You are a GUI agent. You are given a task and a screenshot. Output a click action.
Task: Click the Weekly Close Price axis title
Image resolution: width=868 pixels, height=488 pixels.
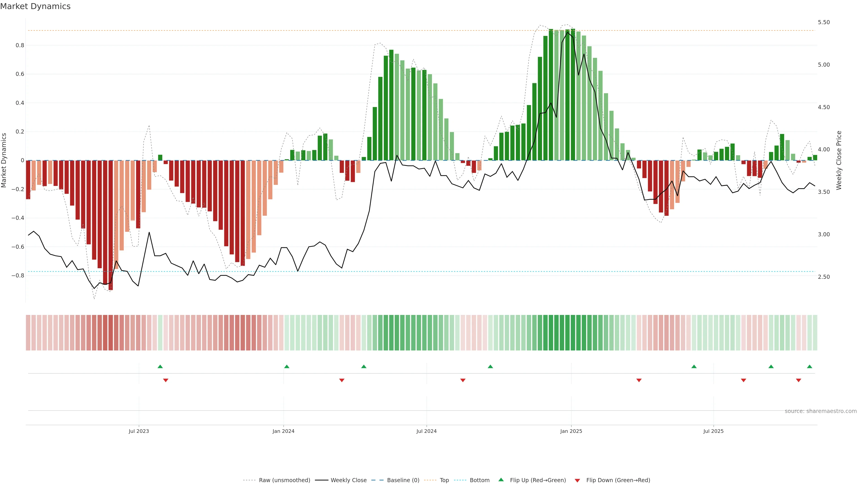(839, 160)
